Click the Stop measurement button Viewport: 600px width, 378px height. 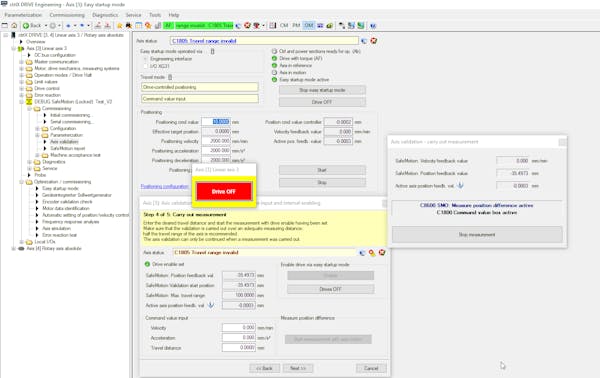(477, 235)
